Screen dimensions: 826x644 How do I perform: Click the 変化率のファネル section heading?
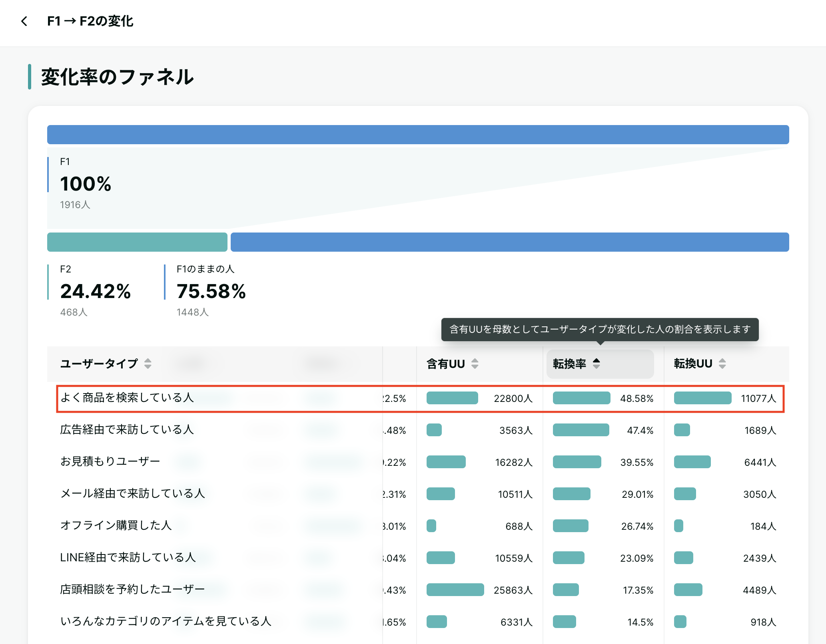pos(118,77)
